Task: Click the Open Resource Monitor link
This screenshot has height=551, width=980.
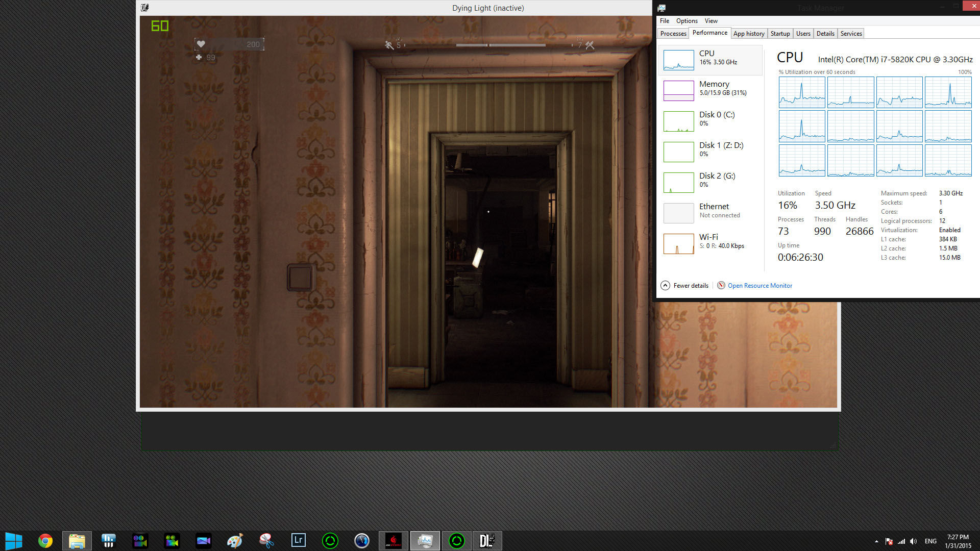Action: point(759,286)
